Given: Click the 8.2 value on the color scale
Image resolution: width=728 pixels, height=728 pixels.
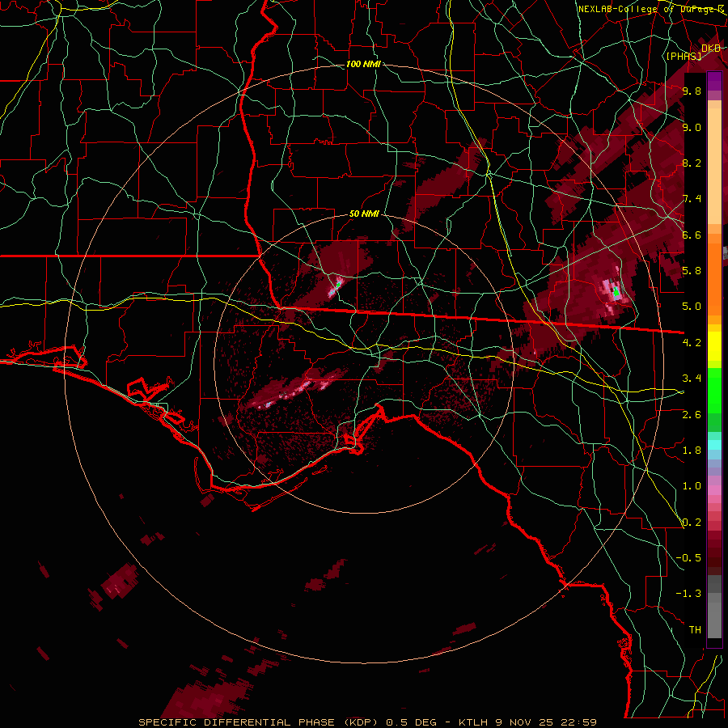Looking at the screenshot, I should click(692, 163).
